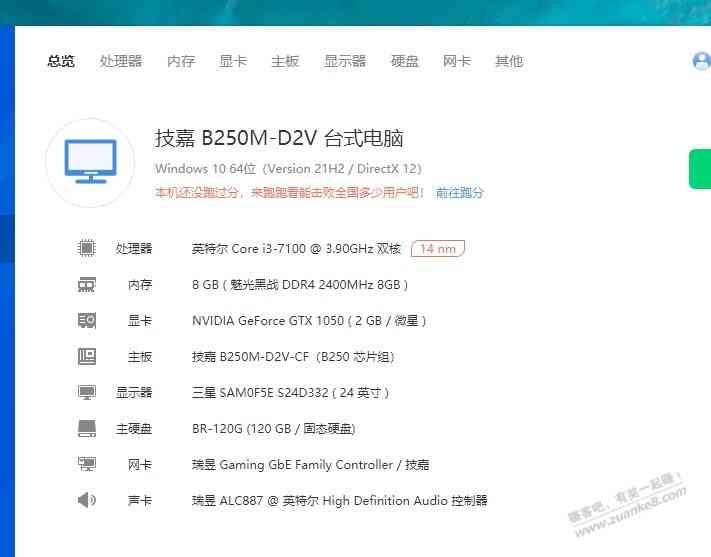The height and width of the screenshot is (557, 711).
Task: Select the 技嘉 B250M-D2V 台式电脑 title
Action: coord(279,138)
